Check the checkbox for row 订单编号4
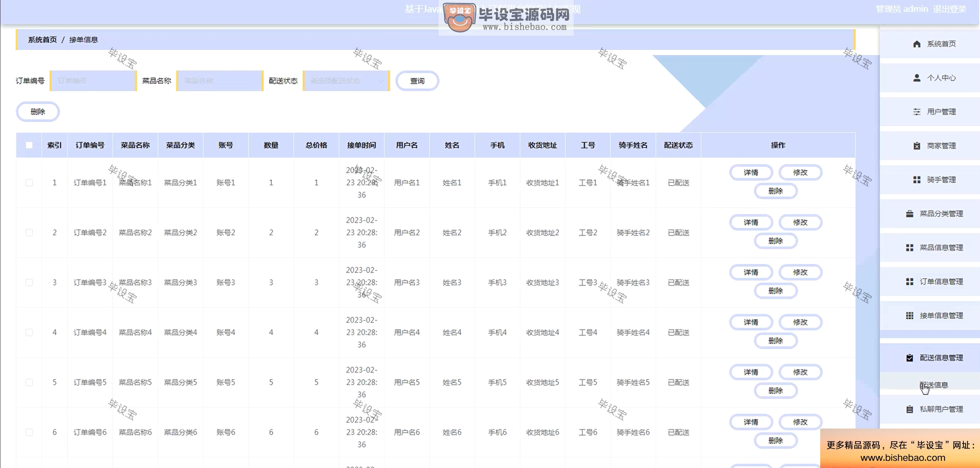This screenshot has height=468, width=980. (29, 332)
